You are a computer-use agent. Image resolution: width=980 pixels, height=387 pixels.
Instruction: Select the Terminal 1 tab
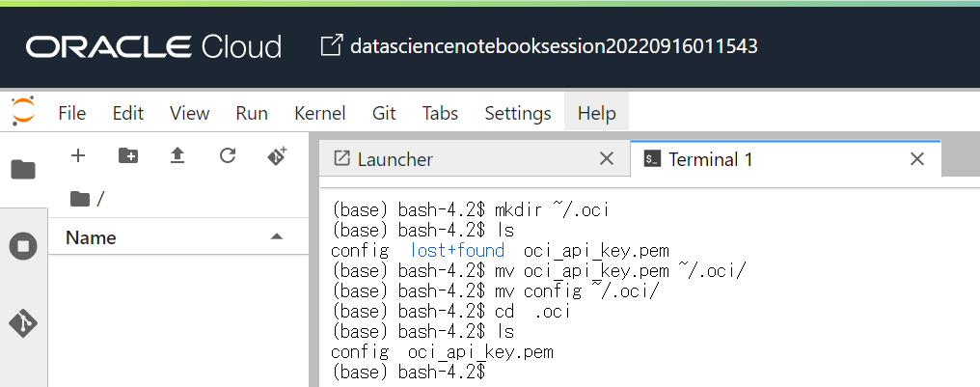click(710, 159)
